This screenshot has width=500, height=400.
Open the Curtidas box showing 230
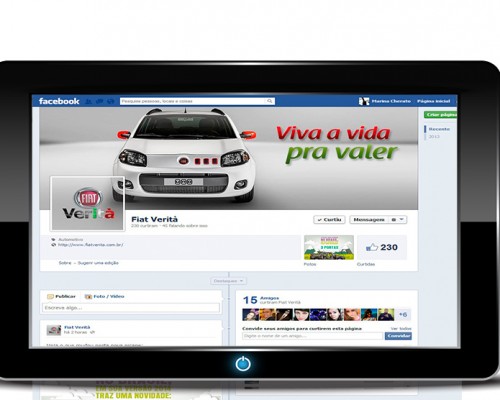pyautogui.click(x=382, y=247)
